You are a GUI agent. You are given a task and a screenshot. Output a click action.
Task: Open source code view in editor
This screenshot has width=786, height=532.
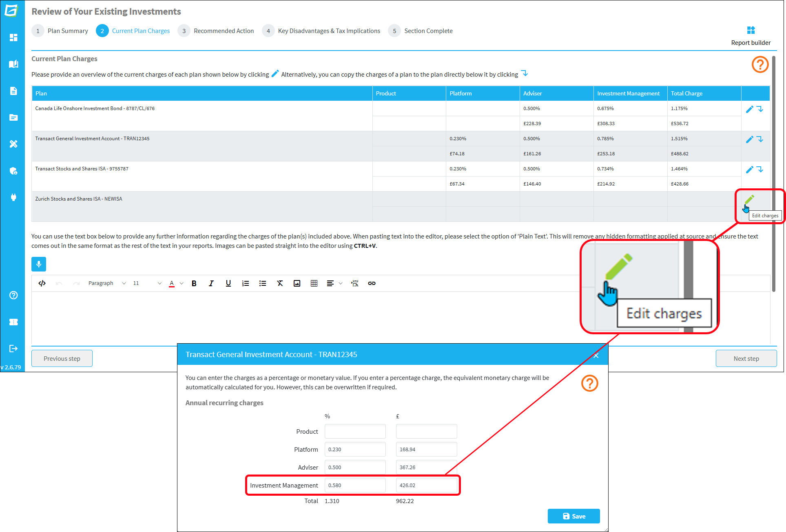[x=42, y=283]
